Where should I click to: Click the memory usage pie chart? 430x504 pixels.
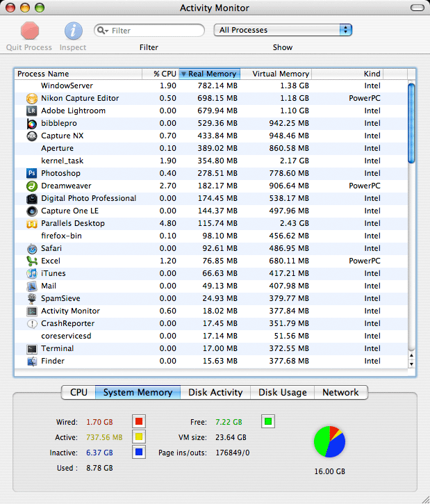pos(329,441)
